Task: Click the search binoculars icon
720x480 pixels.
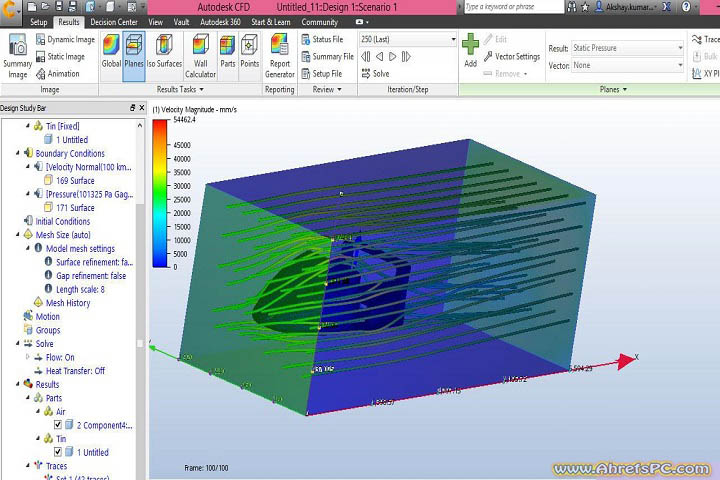Action: (x=572, y=7)
